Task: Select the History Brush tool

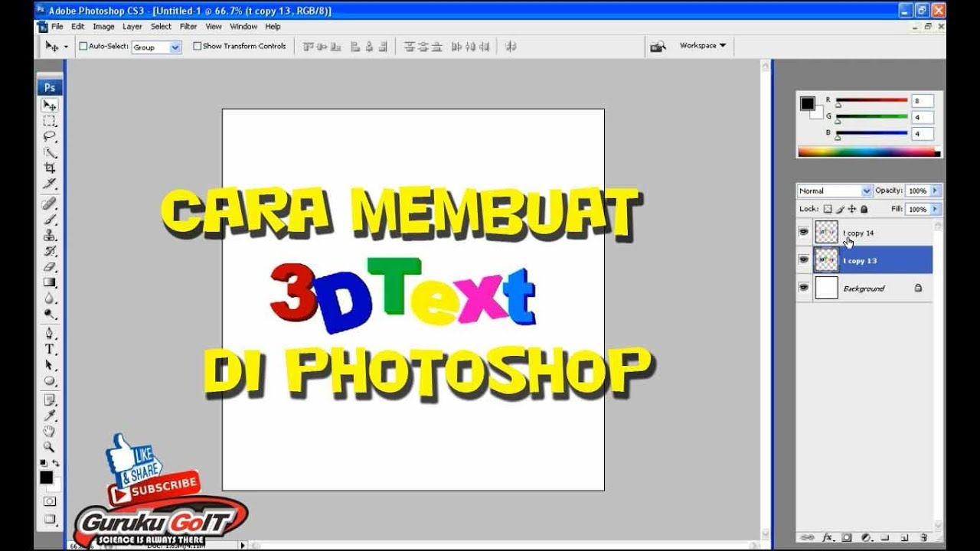Action: (50, 251)
